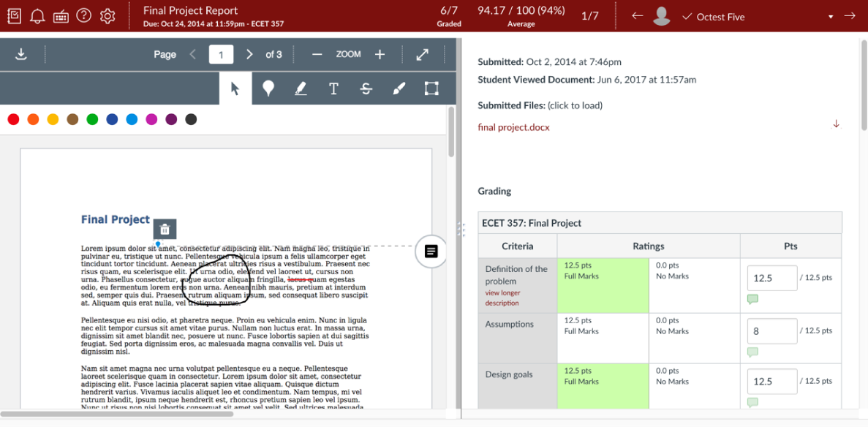Click the 94.17 / 100 average text

click(x=521, y=10)
